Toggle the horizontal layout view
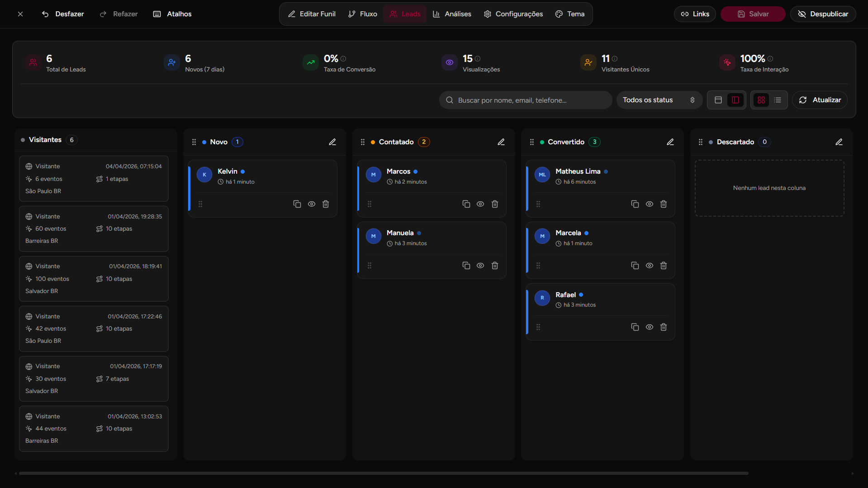Viewport: 868px width, 488px height. 718,100
